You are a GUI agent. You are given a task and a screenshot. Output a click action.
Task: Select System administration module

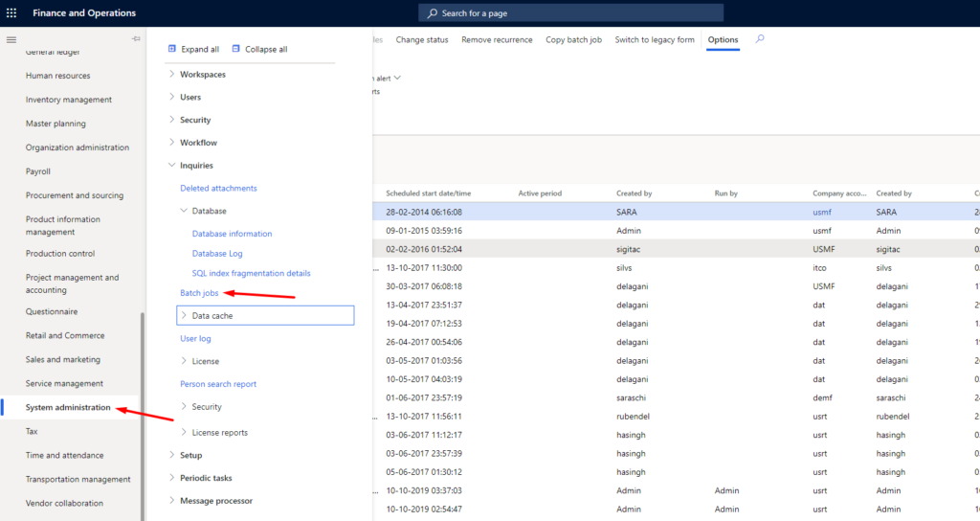68,407
